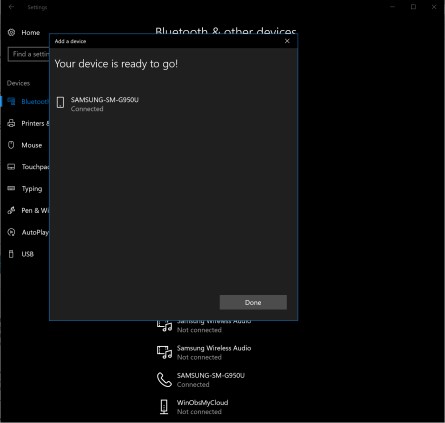Click the Devices heading in the sidebar

pyautogui.click(x=18, y=83)
